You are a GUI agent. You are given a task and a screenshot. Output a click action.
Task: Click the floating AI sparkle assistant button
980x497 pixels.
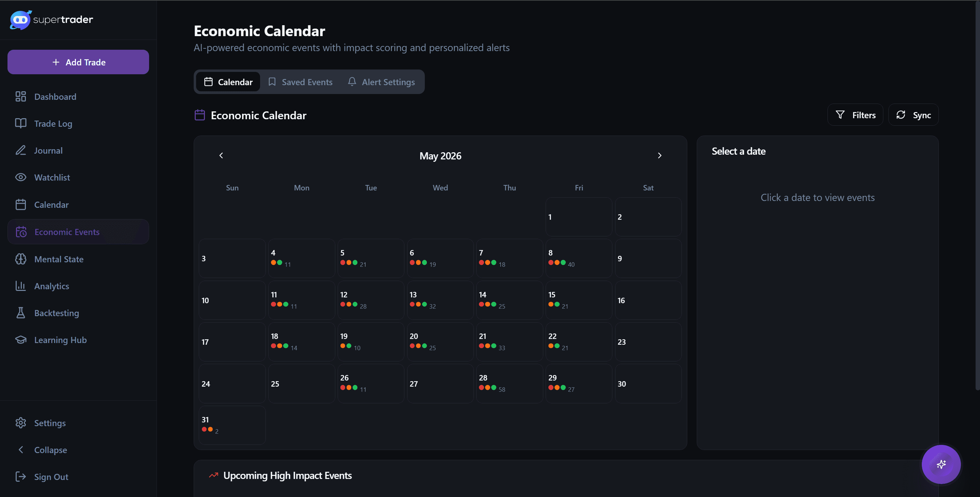[941, 464]
